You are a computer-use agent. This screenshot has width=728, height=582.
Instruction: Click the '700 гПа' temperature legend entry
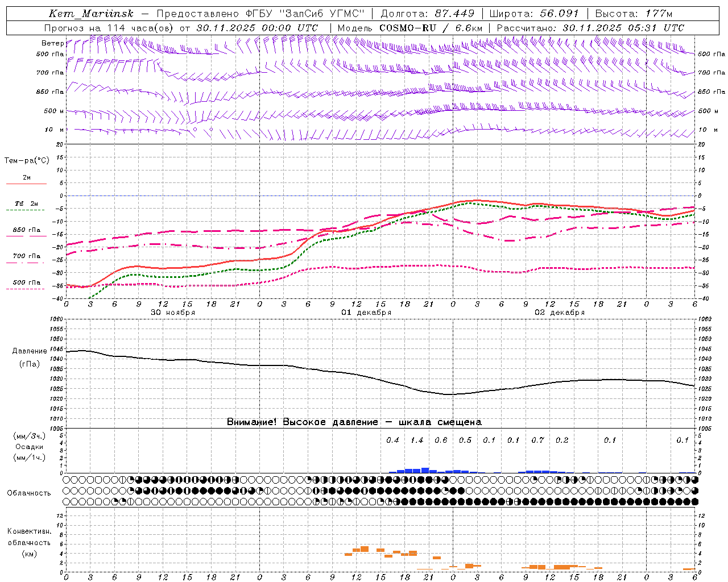pos(27,256)
